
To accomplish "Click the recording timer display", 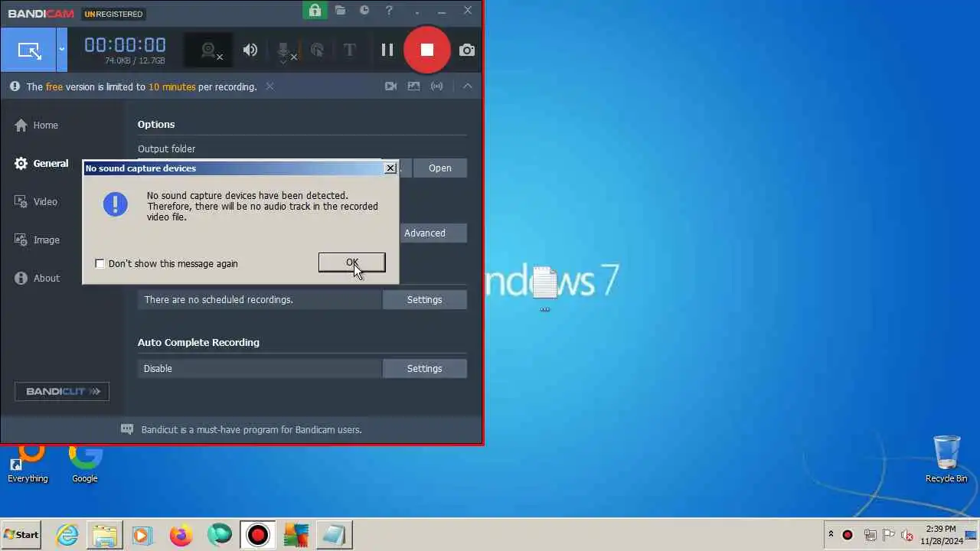I will point(125,45).
